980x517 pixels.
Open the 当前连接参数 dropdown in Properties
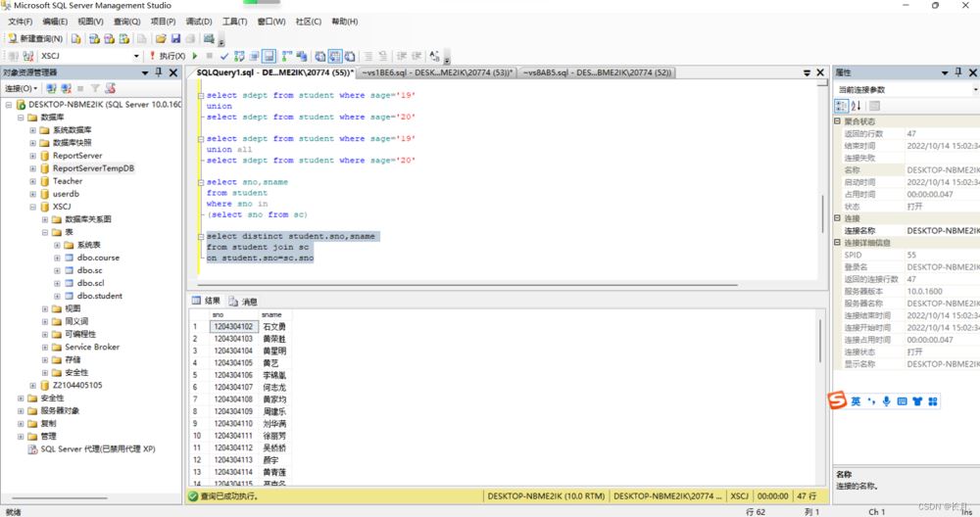coord(972,89)
